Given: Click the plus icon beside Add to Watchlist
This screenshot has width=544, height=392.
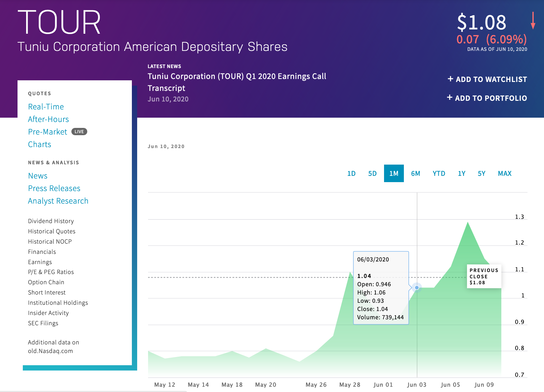Looking at the screenshot, I should pos(450,79).
